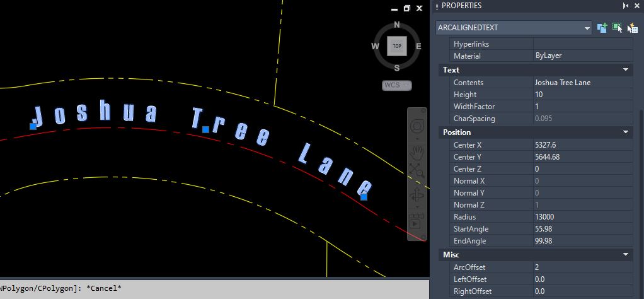
Task: Activate the Orbit tool
Action: (417, 194)
